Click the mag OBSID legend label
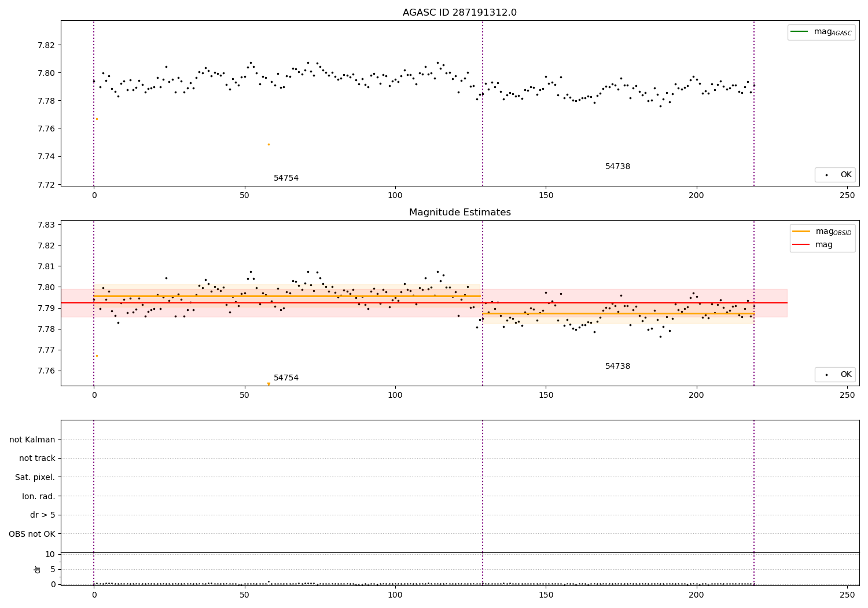 [834, 232]
